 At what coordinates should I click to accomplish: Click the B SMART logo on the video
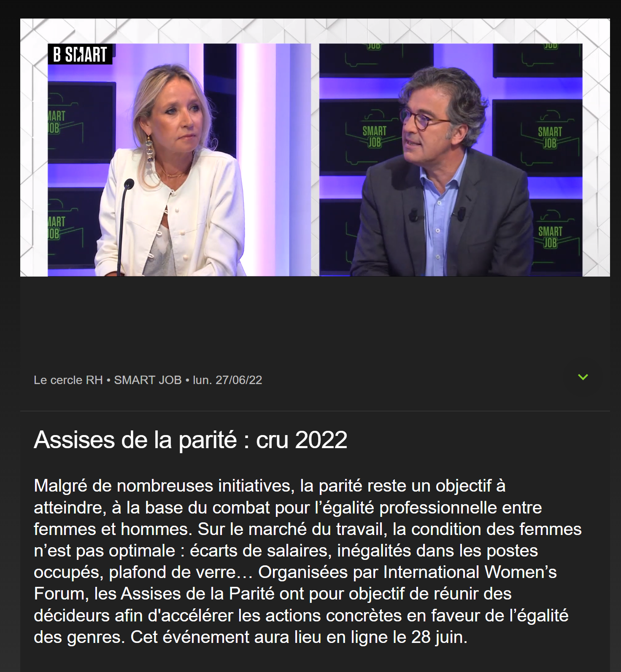[80, 54]
